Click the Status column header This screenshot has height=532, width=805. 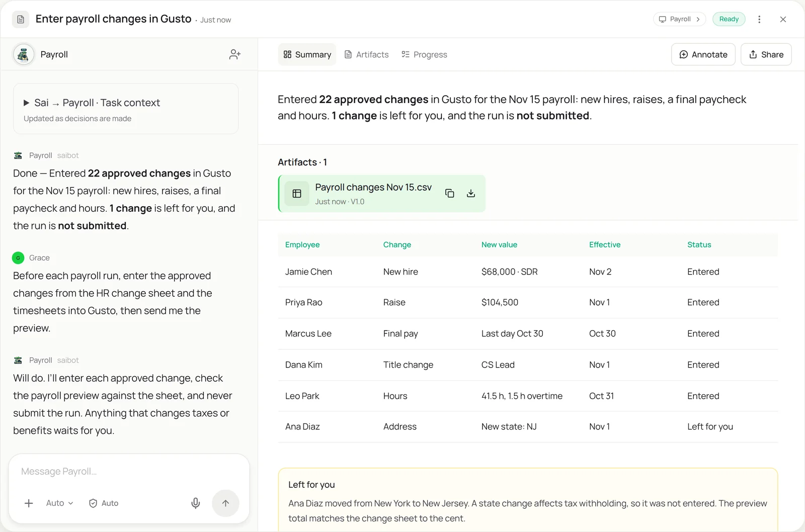point(699,245)
